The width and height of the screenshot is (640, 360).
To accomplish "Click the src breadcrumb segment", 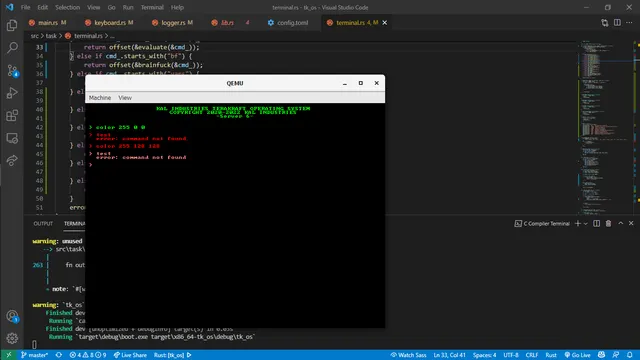I will pos(35,36).
